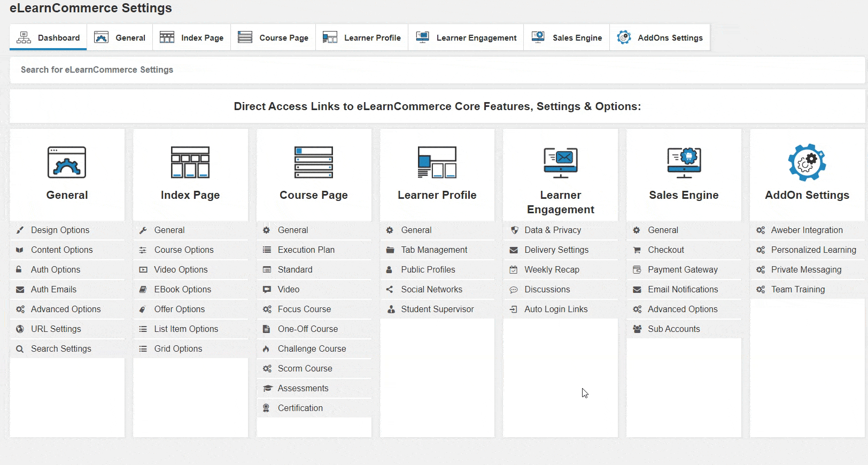Click the large General gear-window icon
868x465 pixels.
coord(67,162)
